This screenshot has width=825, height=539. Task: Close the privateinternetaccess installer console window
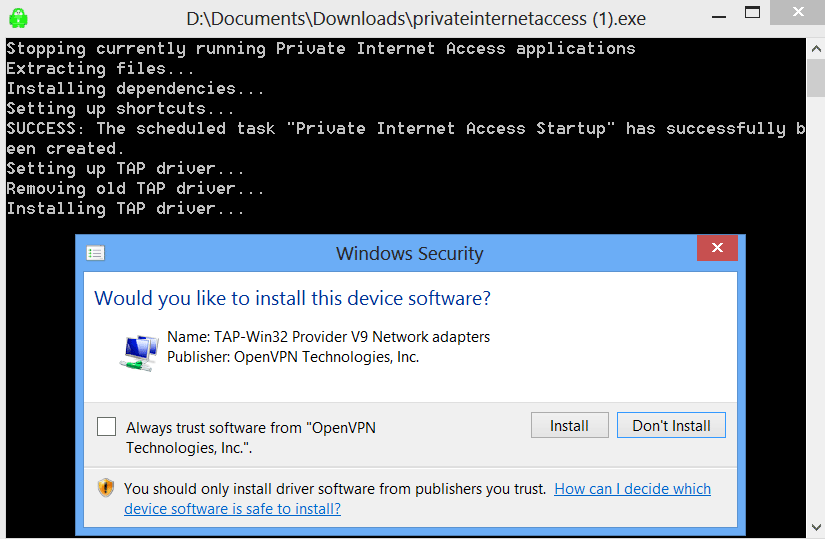798,12
